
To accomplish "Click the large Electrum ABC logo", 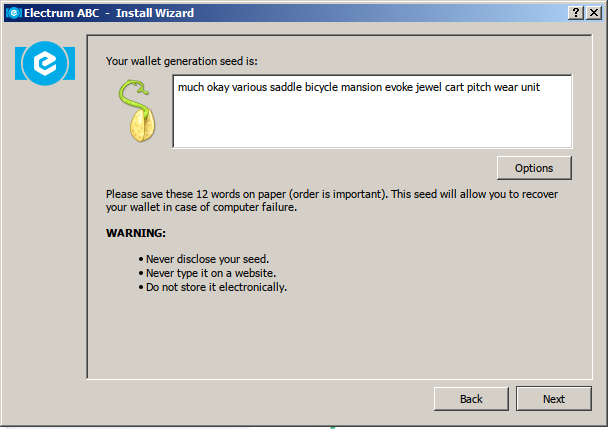I will pyautogui.click(x=45, y=63).
